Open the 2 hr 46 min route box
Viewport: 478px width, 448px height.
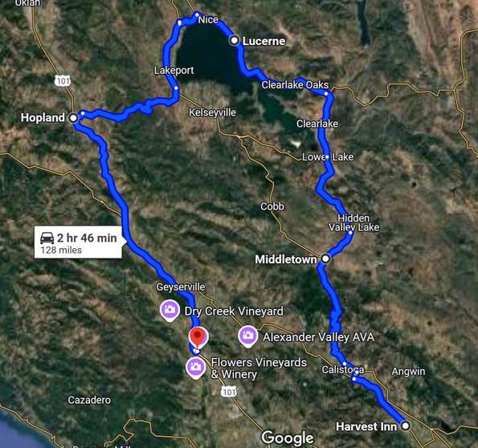tap(80, 242)
